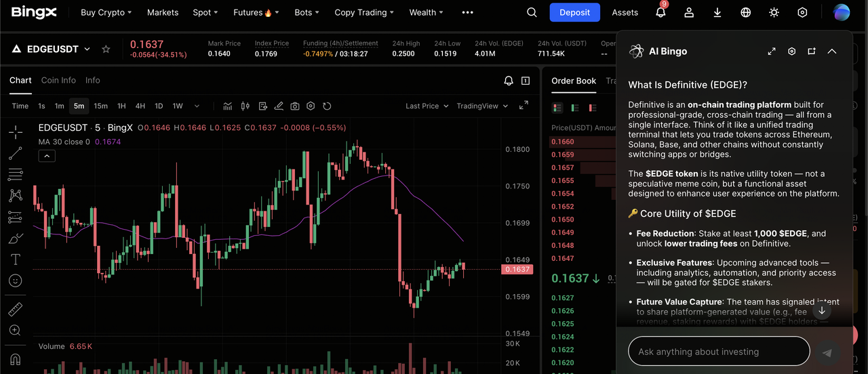The image size is (868, 374).
Task: Expand the EDGEUSDT pair selector
Action: click(87, 49)
